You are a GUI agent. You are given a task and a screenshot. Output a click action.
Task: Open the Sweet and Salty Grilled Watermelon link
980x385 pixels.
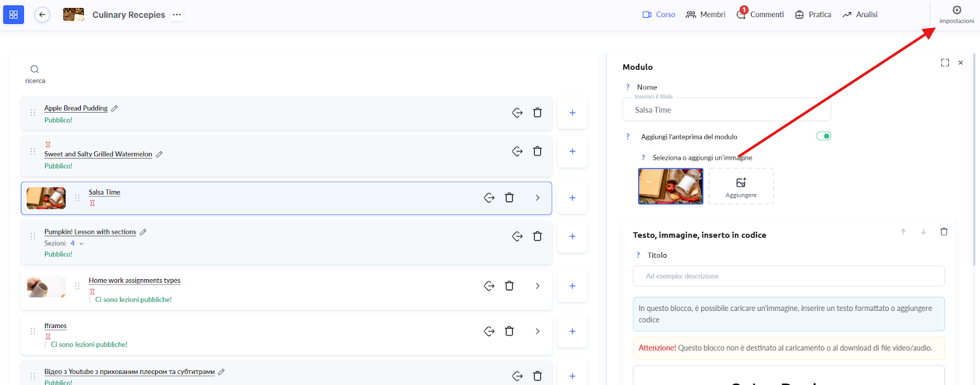click(x=98, y=154)
